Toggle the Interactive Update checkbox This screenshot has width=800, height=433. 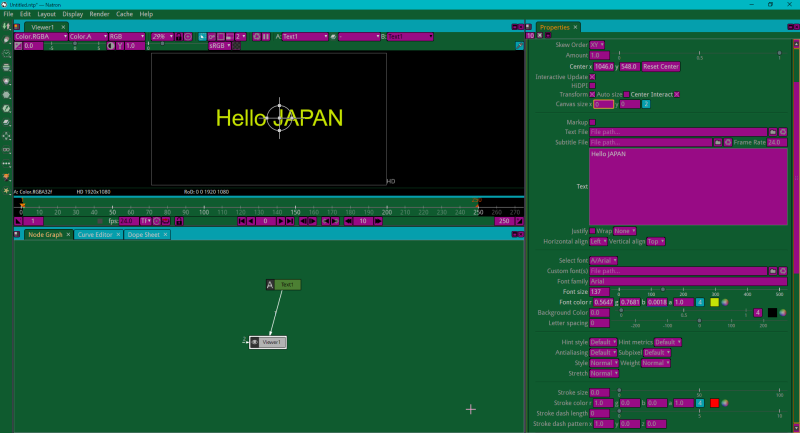(593, 76)
